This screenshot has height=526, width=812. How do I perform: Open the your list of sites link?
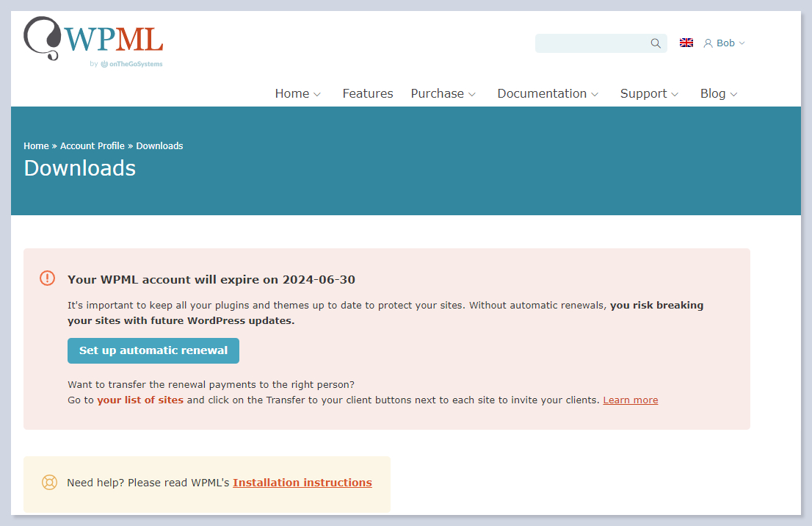point(140,400)
